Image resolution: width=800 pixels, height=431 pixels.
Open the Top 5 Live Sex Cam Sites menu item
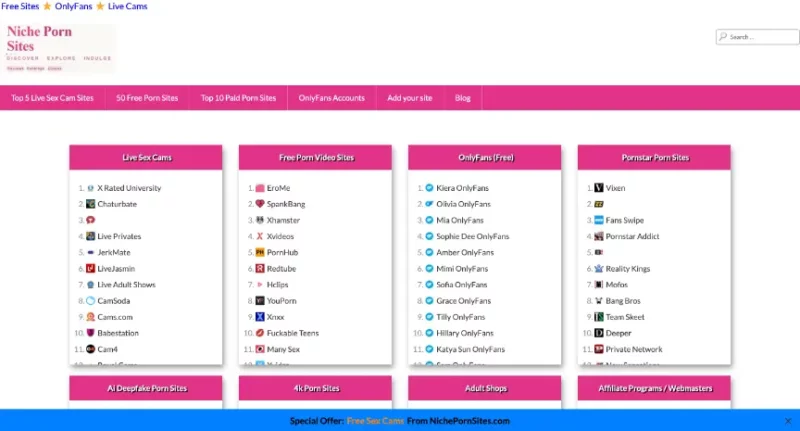[x=53, y=98]
